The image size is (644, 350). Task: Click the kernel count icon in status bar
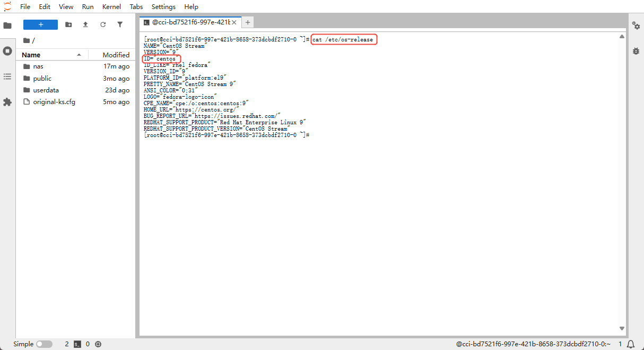(x=98, y=344)
